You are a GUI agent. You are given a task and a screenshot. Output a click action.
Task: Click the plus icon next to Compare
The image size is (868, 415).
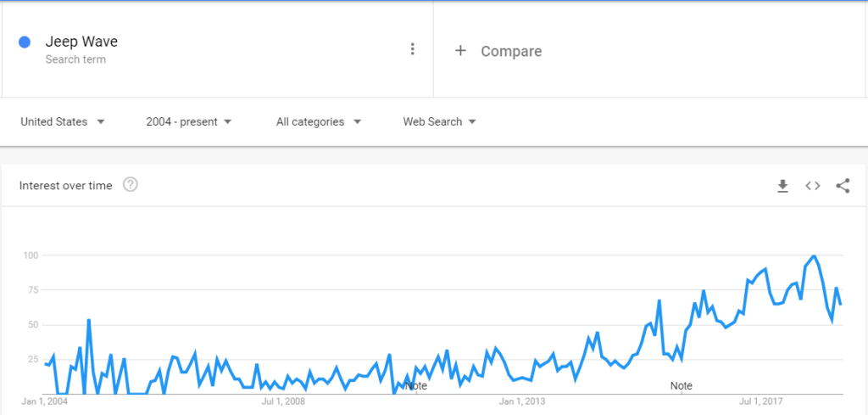coord(460,51)
